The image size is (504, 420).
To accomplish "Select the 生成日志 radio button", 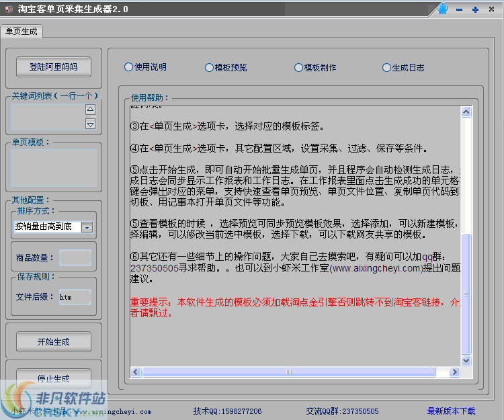I will coord(403,67).
